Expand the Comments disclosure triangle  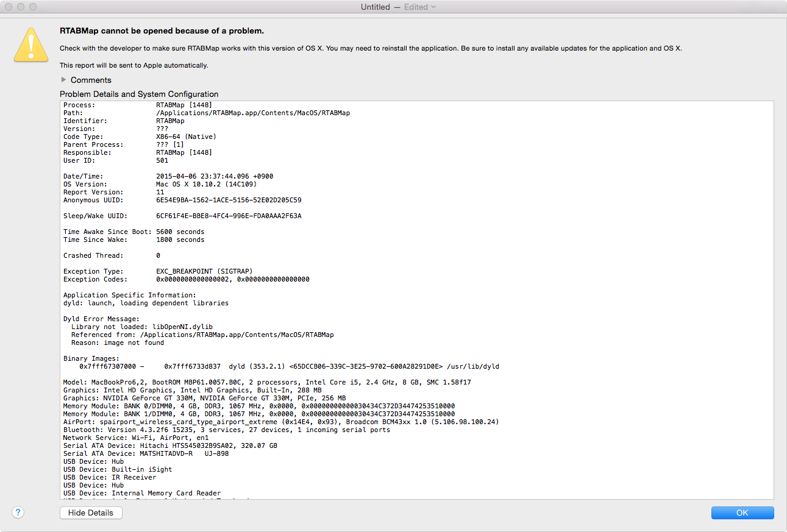64,80
